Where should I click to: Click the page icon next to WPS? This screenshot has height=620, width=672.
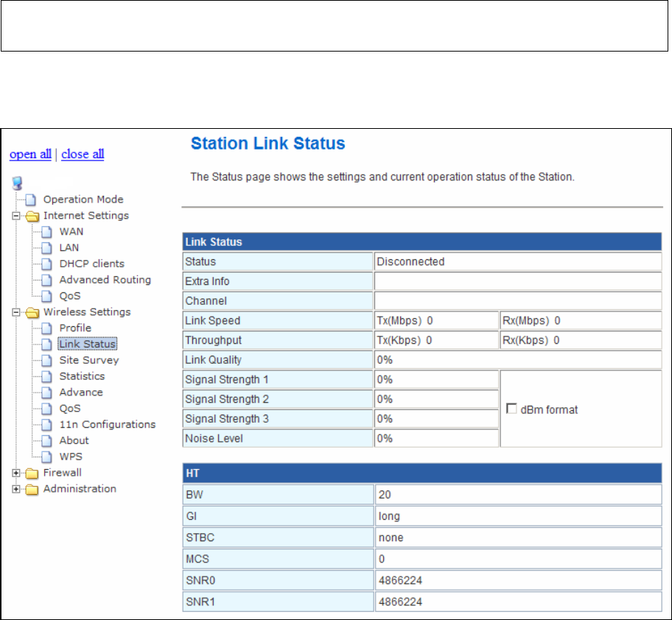click(46, 457)
